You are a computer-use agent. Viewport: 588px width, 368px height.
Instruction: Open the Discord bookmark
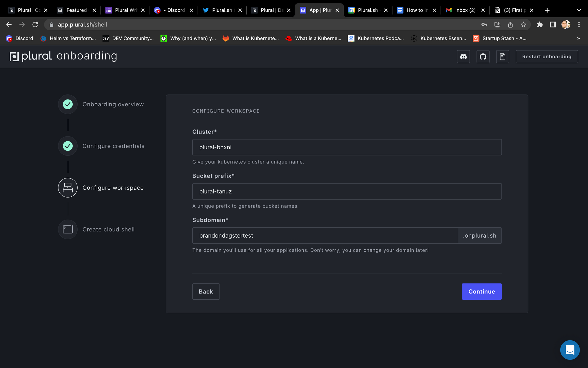click(x=20, y=38)
